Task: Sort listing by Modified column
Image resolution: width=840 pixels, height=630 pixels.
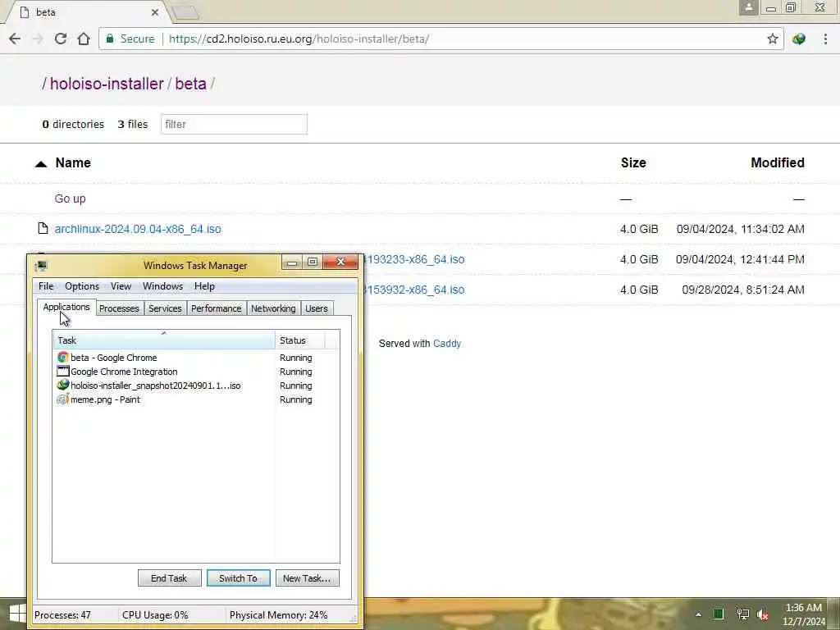Action: pyautogui.click(x=778, y=163)
